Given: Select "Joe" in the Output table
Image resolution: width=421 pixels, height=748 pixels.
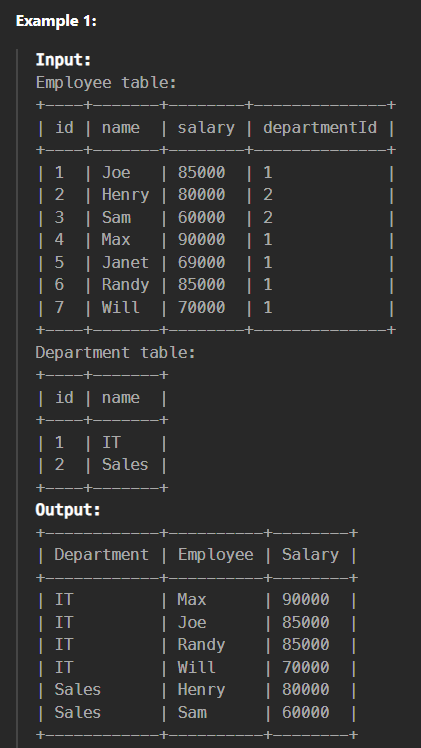Looking at the screenshot, I should click(192, 622).
